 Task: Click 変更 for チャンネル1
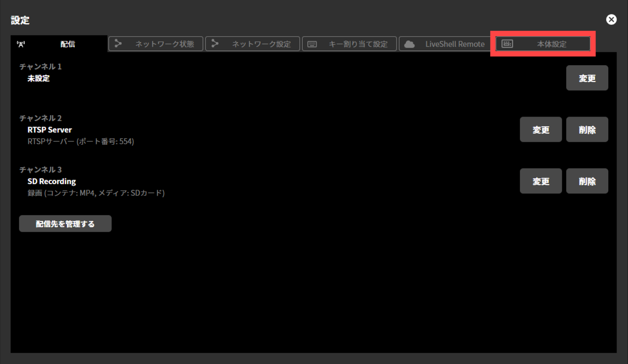pos(587,77)
